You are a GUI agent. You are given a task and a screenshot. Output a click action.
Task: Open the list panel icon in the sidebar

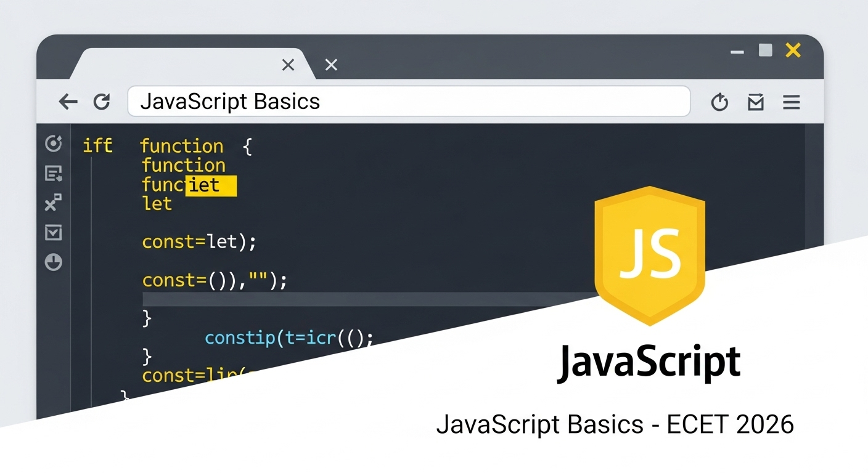(x=54, y=174)
